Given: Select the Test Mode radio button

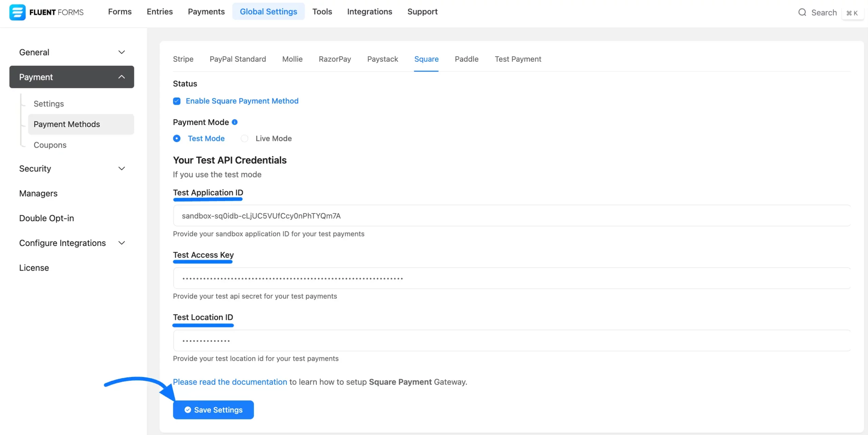Looking at the screenshot, I should [x=177, y=138].
